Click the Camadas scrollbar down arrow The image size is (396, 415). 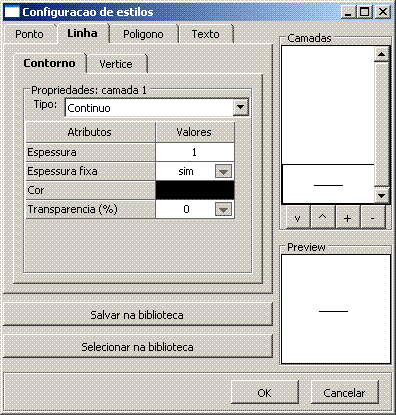click(x=382, y=195)
